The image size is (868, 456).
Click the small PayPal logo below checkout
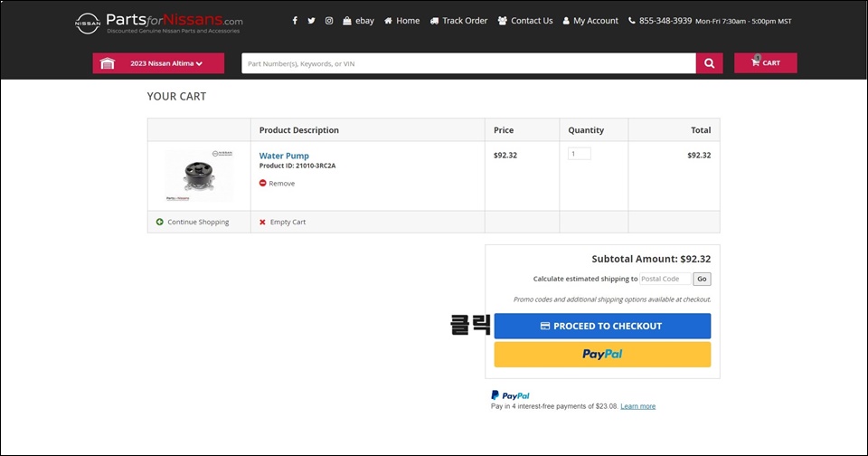510,395
